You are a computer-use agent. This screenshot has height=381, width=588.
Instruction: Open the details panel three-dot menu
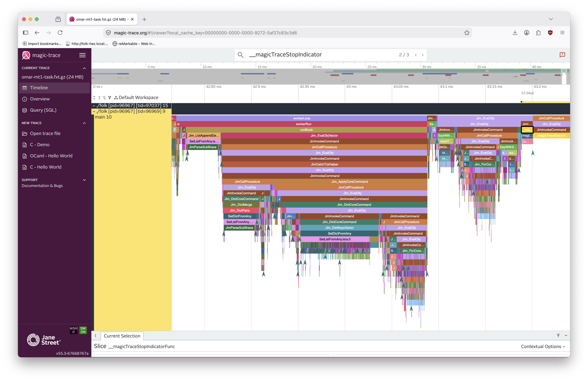(x=96, y=336)
